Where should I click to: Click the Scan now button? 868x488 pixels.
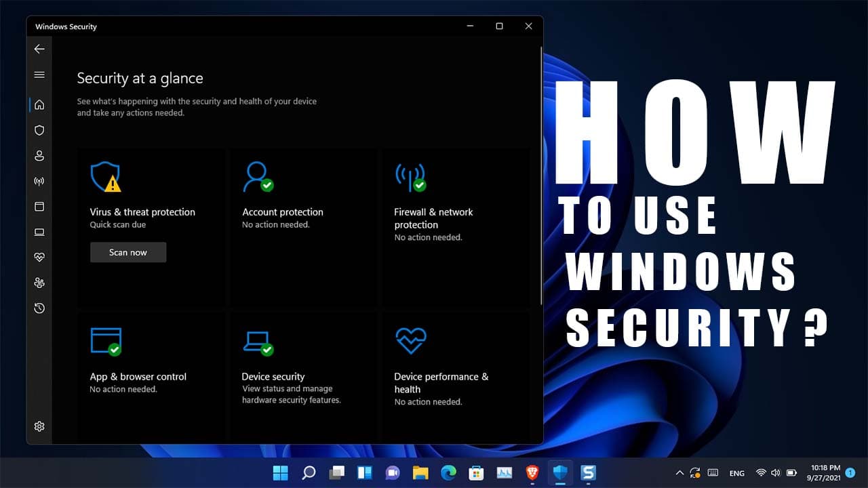point(128,252)
